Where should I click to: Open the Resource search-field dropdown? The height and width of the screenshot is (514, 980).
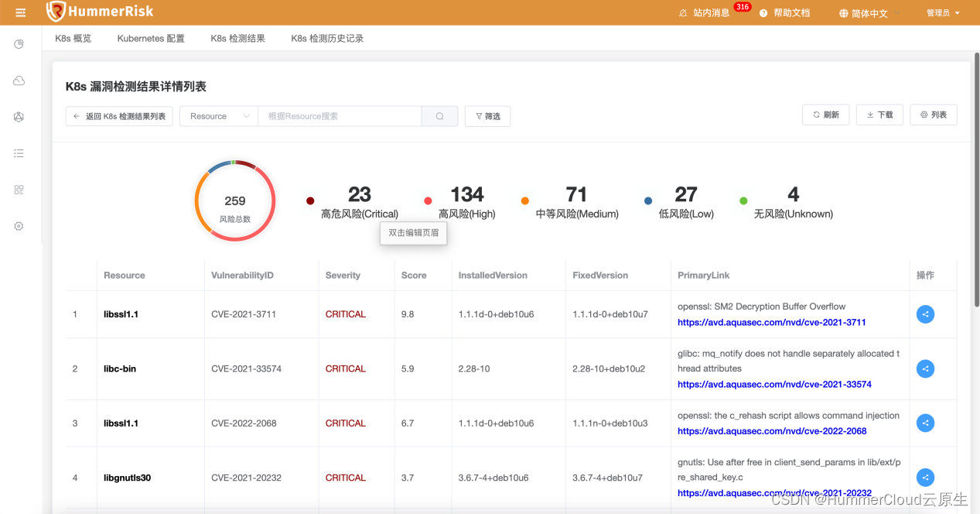[219, 116]
